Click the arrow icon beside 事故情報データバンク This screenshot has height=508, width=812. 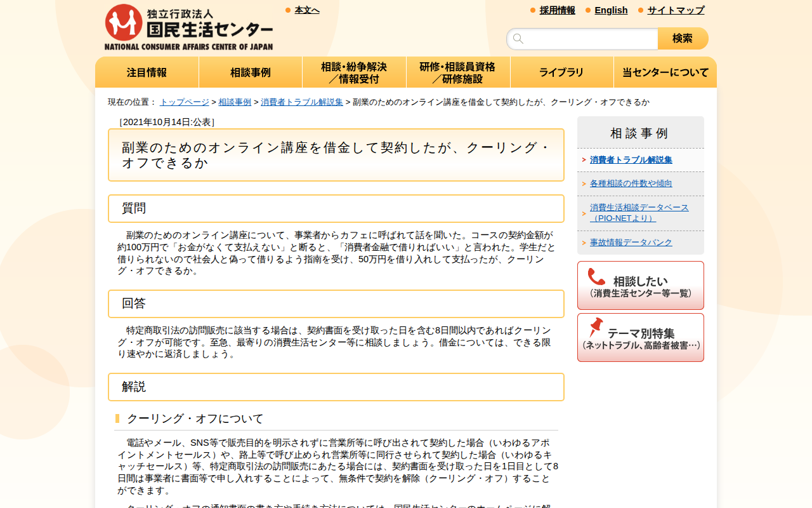click(584, 242)
